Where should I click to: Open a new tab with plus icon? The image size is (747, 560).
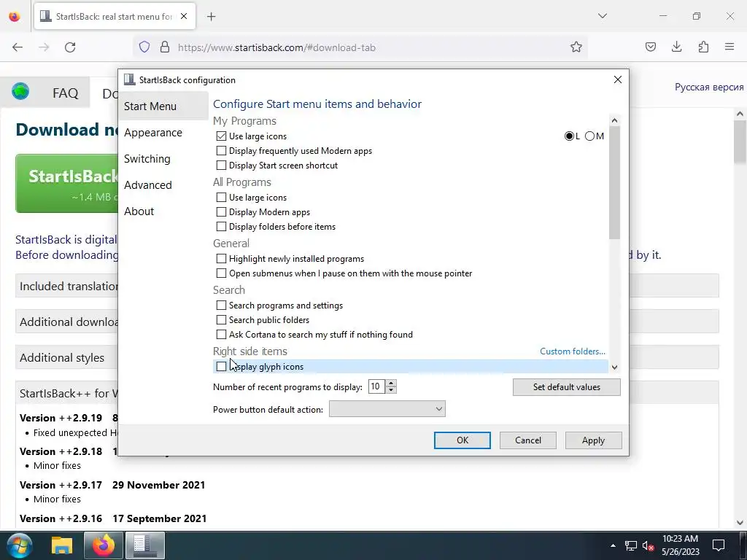212,17
